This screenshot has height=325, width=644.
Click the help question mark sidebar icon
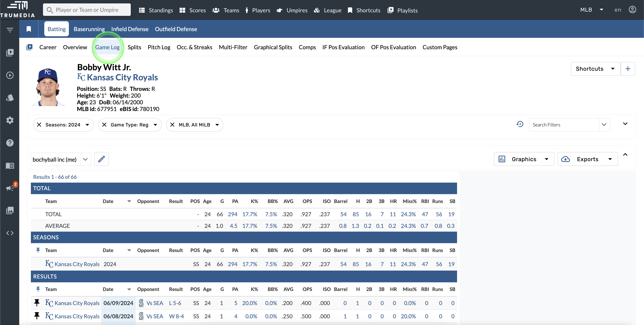coord(10,143)
